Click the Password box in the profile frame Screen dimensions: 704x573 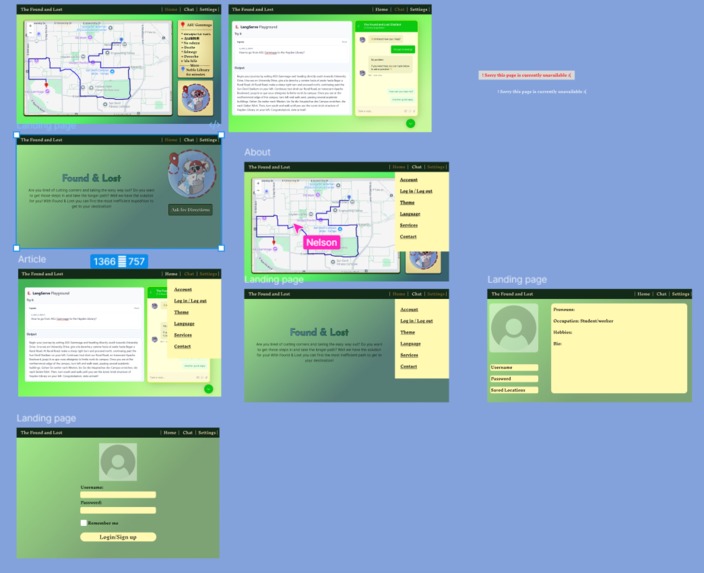(514, 379)
